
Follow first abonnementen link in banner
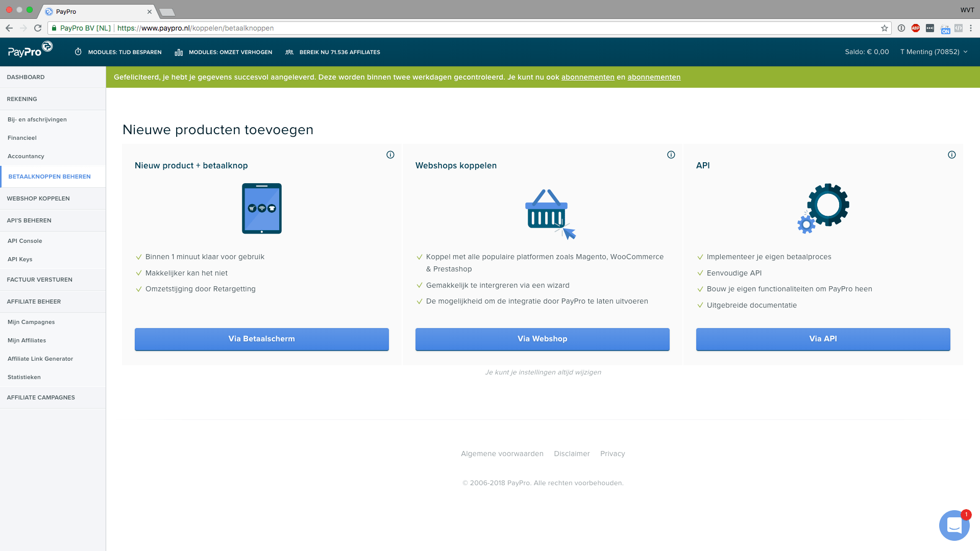(588, 77)
